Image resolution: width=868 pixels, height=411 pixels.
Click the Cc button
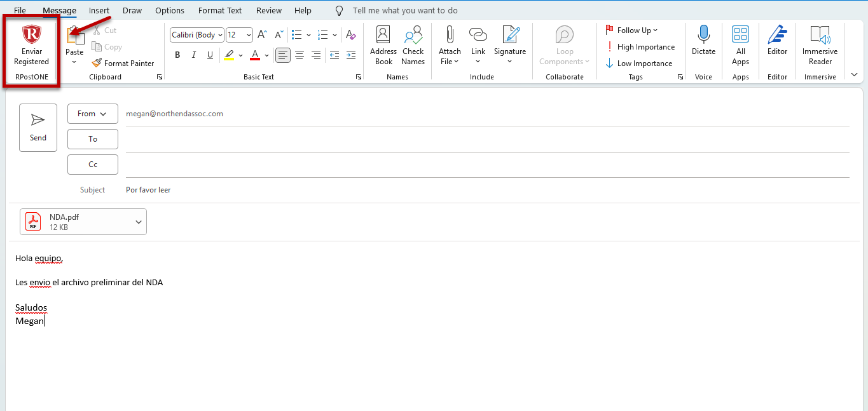(x=93, y=165)
